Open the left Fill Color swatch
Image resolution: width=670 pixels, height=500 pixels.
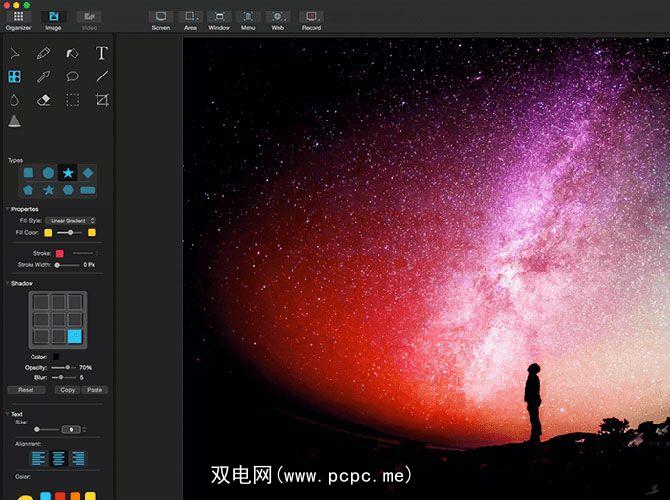tap(48, 233)
